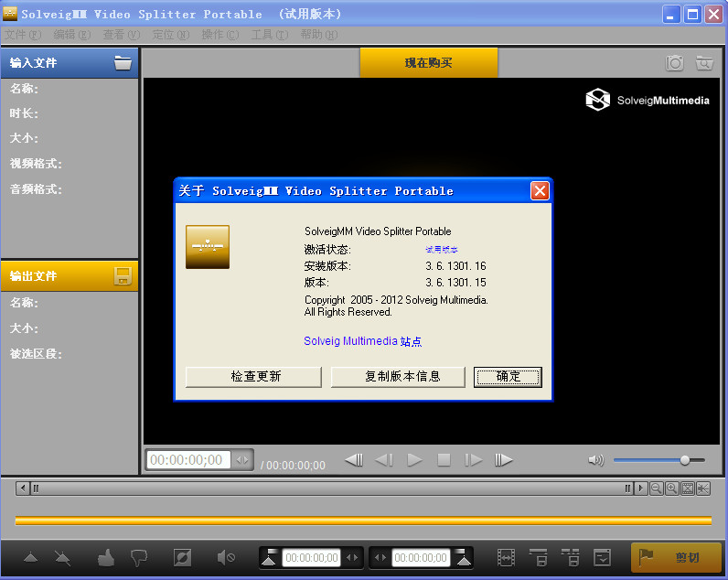Close the about dialog with red X

point(540,191)
